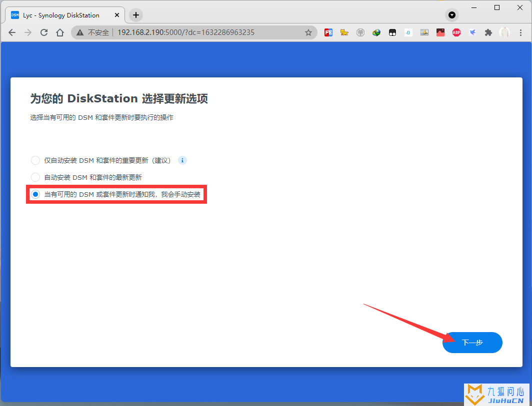Open the Chrome profile avatar
The image size is (532, 406).
(x=504, y=32)
